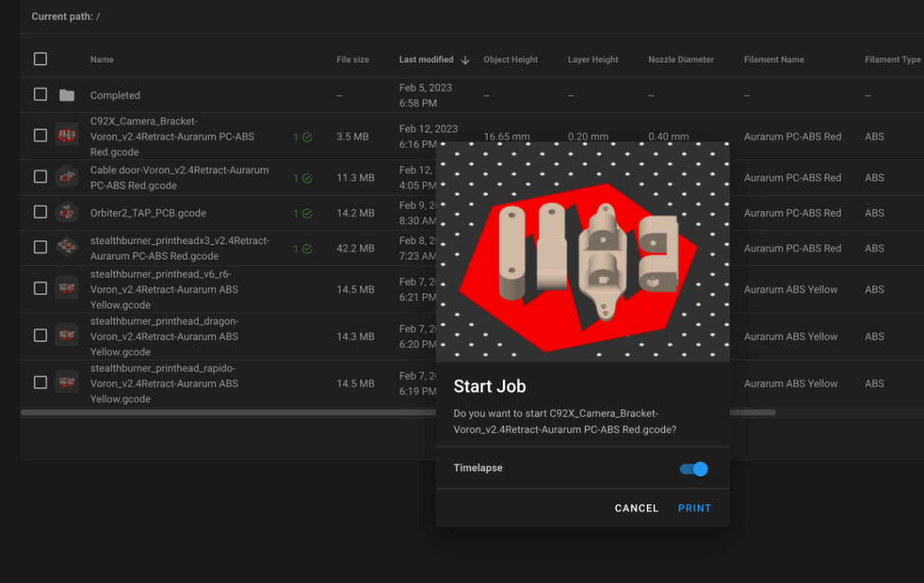The height and width of the screenshot is (583, 924).
Task: Cancel the Start Job dialog
Action: click(636, 508)
